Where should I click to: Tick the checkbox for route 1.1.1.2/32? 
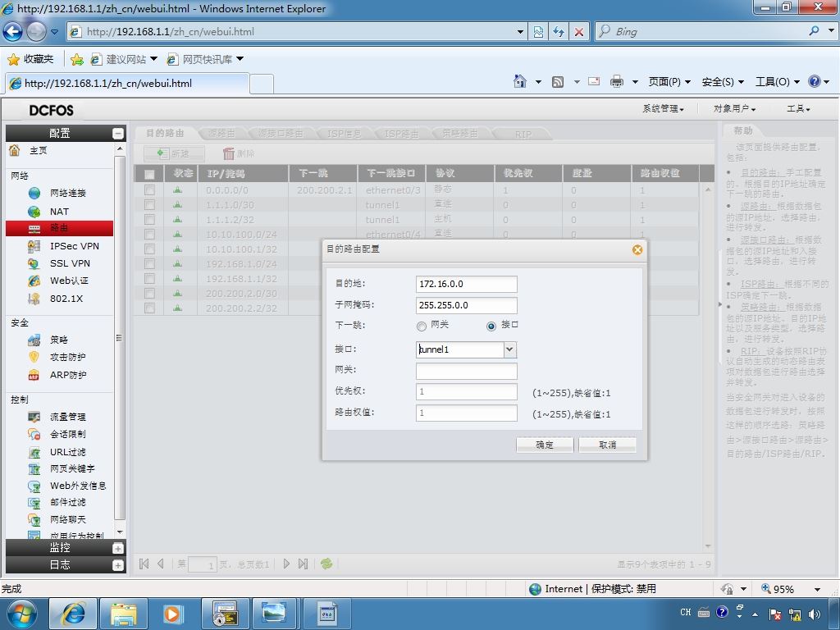(149, 220)
